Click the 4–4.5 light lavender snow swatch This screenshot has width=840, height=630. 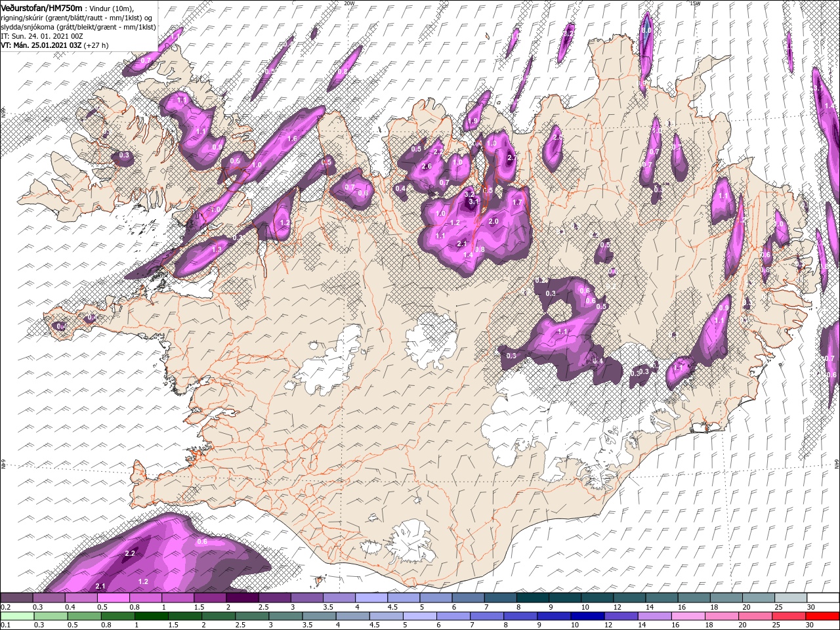(x=371, y=598)
